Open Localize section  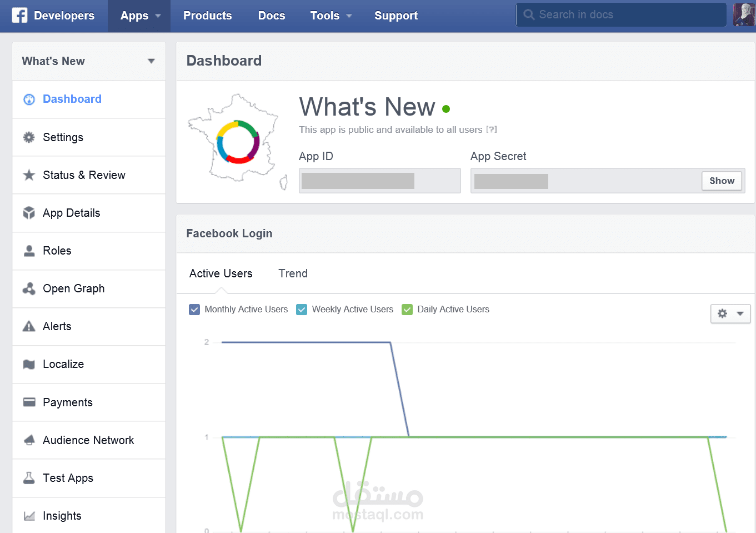[x=89, y=364]
